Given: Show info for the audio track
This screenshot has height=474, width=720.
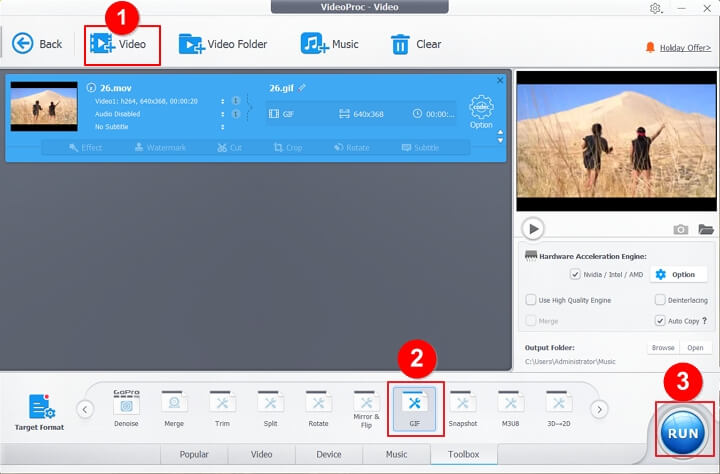Looking at the screenshot, I should pos(236,114).
